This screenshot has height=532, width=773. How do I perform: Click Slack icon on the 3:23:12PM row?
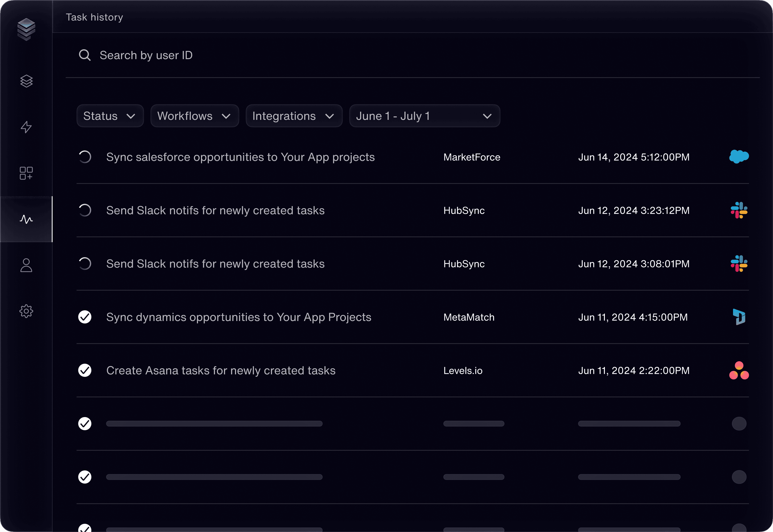click(739, 210)
